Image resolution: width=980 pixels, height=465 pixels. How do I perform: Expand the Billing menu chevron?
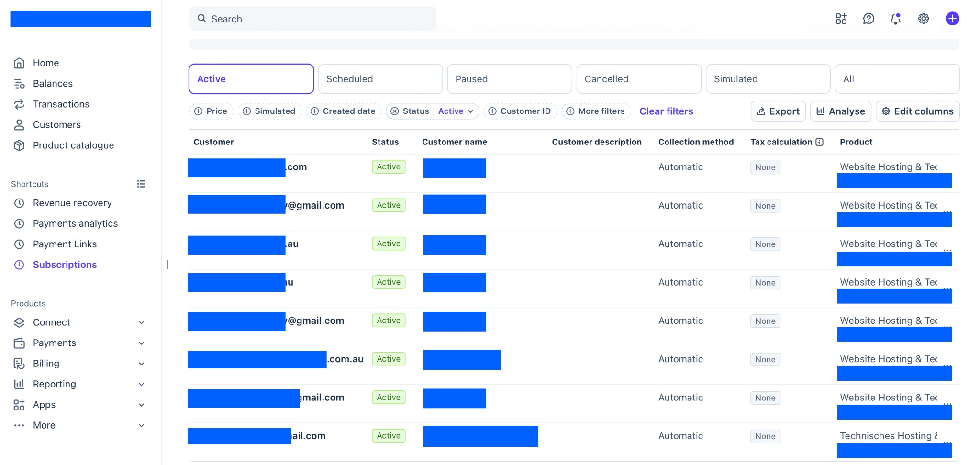141,364
